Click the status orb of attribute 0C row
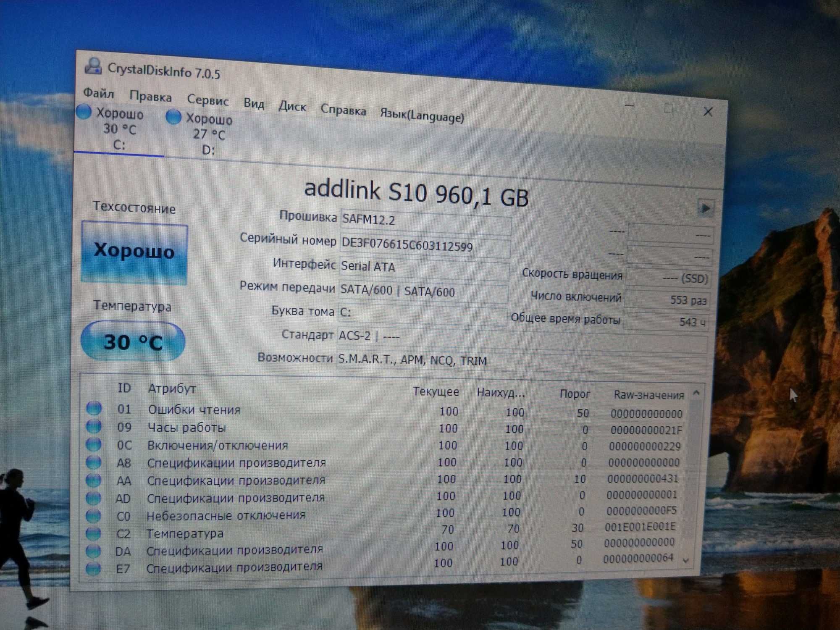This screenshot has height=630, width=840. pyautogui.click(x=94, y=444)
